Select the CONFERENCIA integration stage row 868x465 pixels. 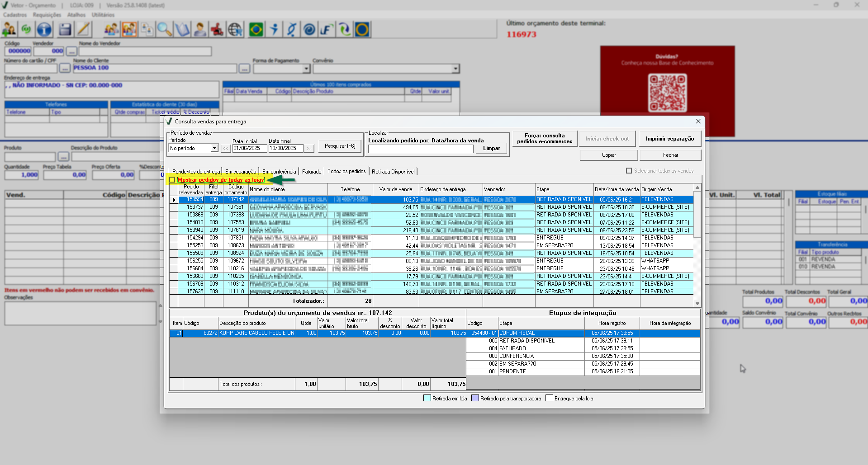point(583,356)
